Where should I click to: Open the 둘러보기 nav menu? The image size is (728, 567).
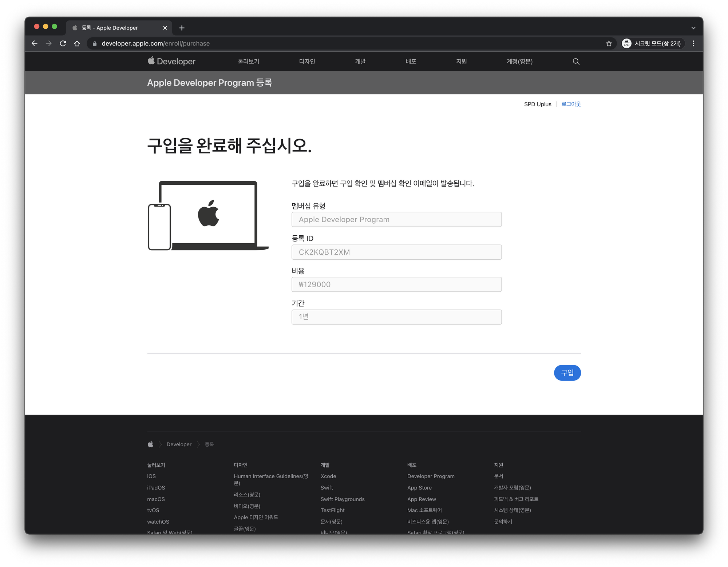click(248, 61)
